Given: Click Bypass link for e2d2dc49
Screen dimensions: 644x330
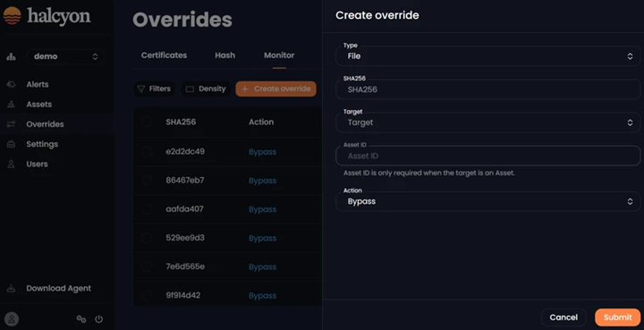Looking at the screenshot, I should pos(262,152).
